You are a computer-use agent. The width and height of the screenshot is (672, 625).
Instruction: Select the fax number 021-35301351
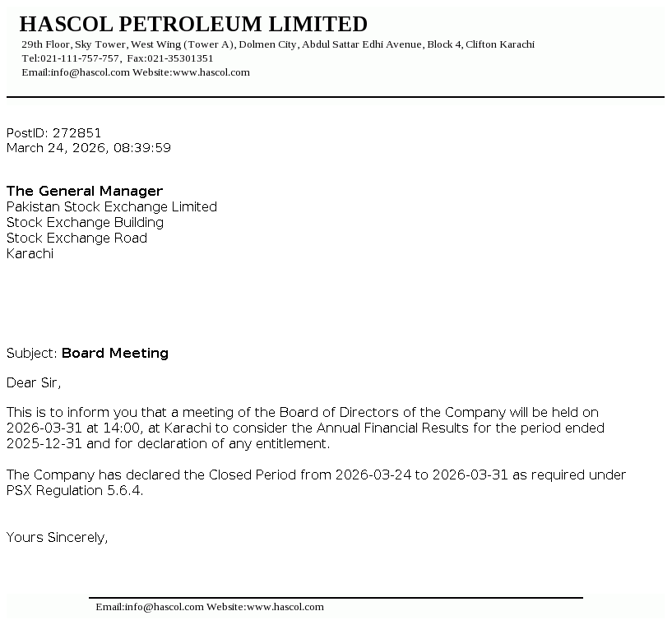(x=180, y=58)
